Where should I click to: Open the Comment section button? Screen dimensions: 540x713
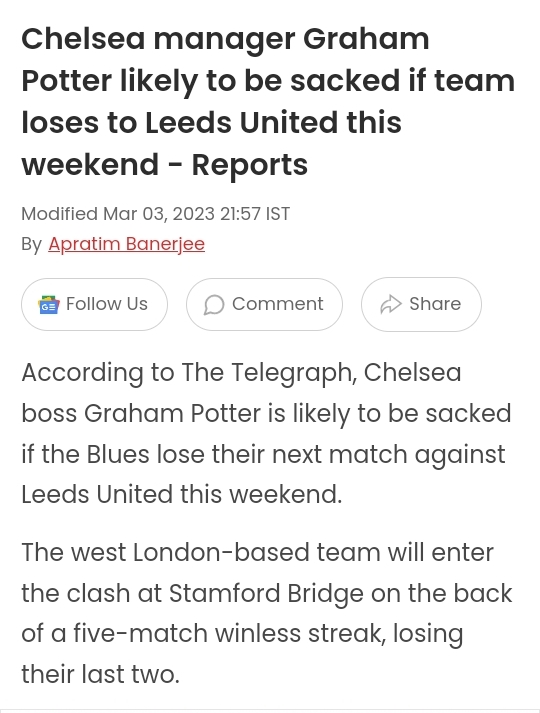tap(264, 304)
